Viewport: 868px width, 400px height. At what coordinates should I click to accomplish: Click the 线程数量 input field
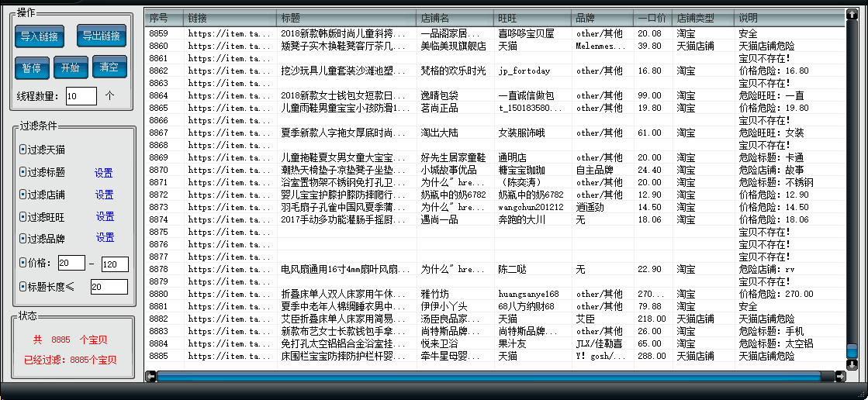click(x=81, y=96)
